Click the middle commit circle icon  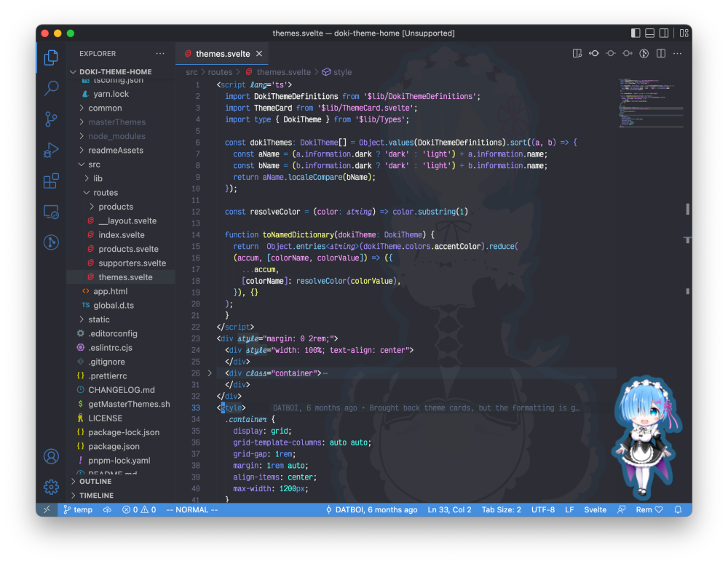pyautogui.click(x=611, y=53)
